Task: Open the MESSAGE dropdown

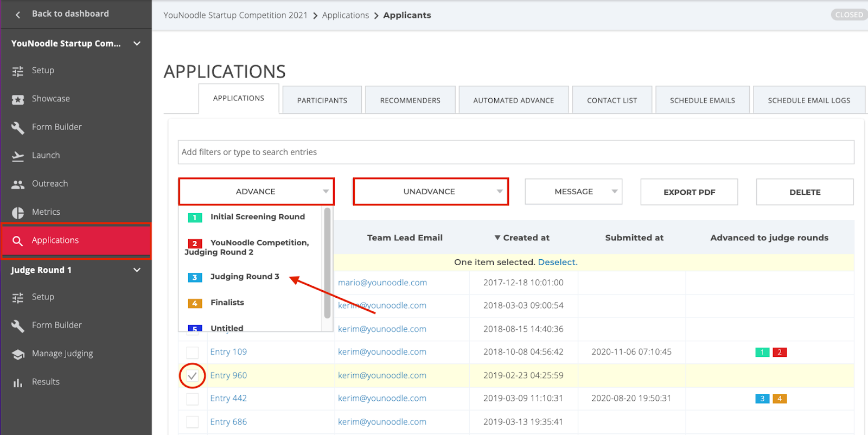Action: coord(573,191)
